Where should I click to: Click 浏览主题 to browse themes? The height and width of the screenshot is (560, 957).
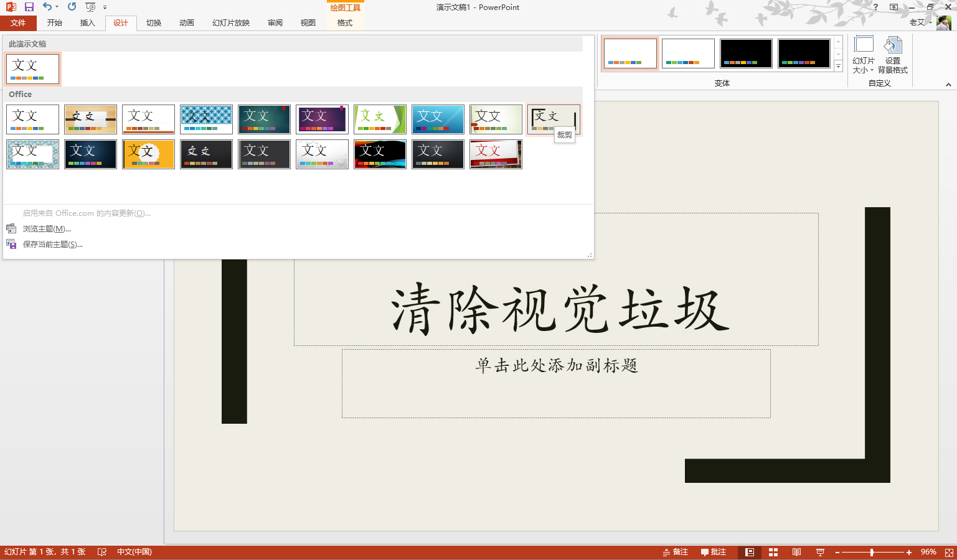coord(47,228)
